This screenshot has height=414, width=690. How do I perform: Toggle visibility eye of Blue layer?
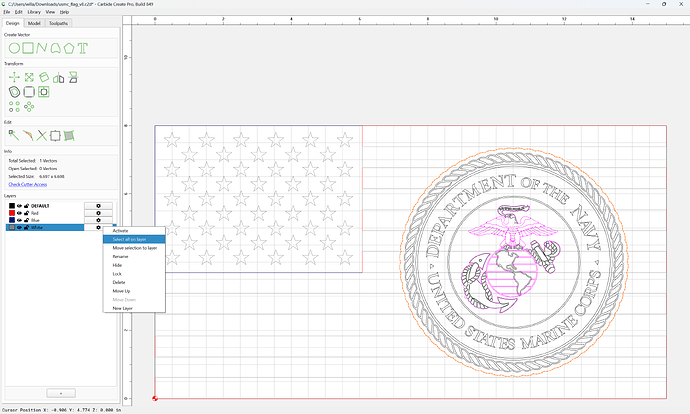click(x=19, y=220)
